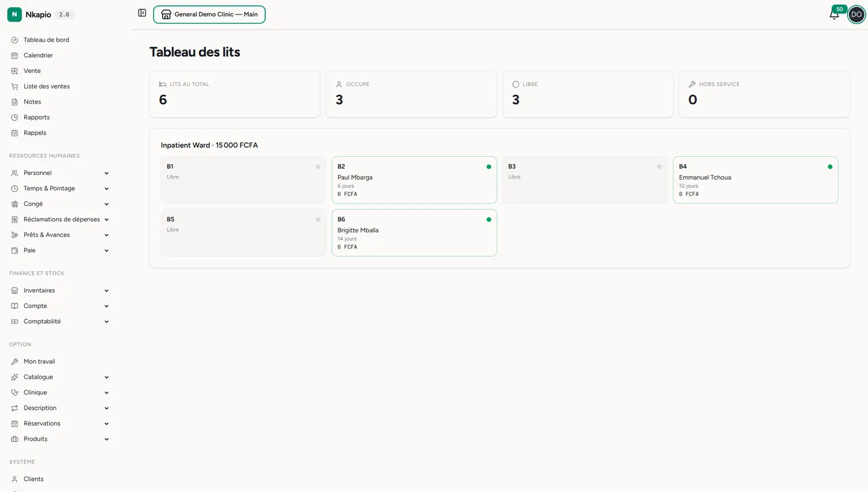868x492 pixels.
Task: Click the Liste des ventes cart icon
Action: coord(14,86)
